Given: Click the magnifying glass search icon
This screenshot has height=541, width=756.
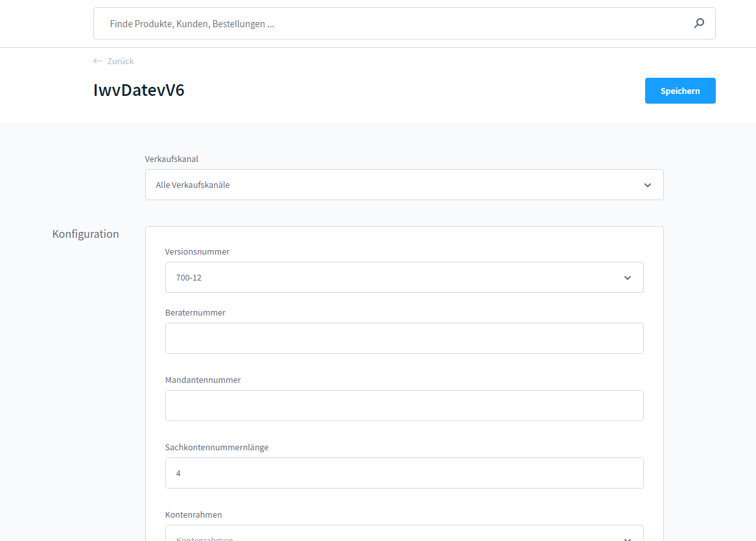Looking at the screenshot, I should click(699, 23).
